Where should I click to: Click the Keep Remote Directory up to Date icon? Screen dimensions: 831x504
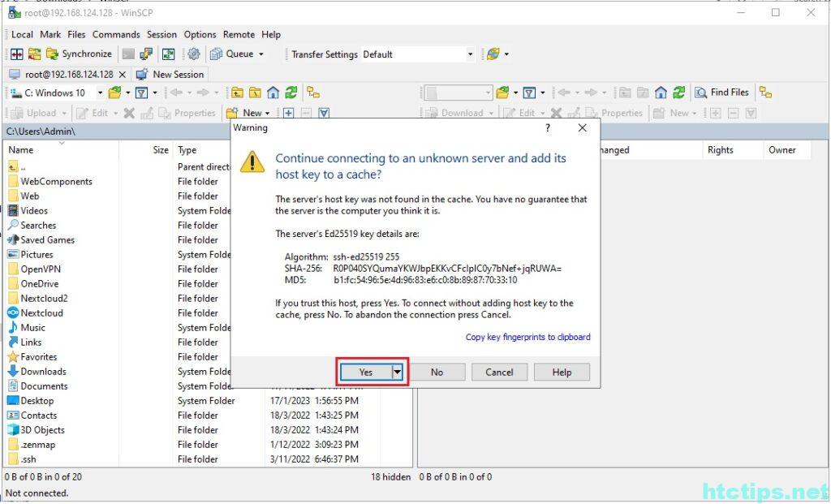(169, 54)
